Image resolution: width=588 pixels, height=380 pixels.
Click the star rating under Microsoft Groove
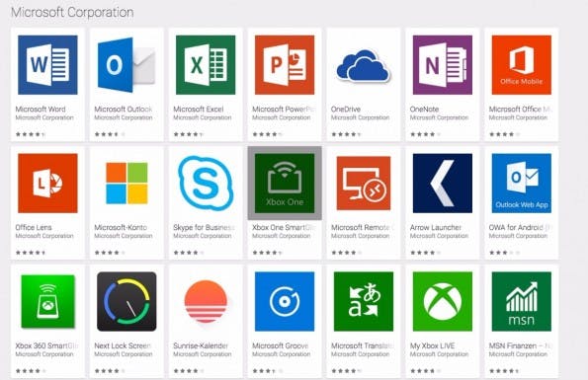coord(268,371)
